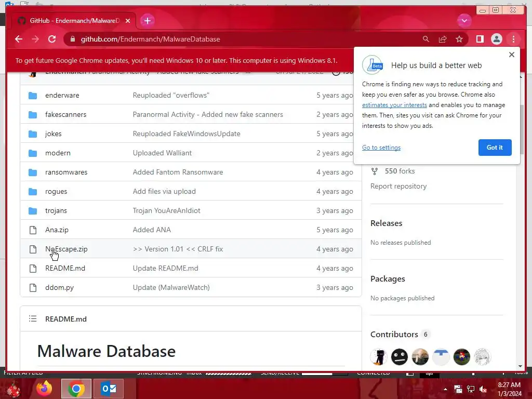The height and width of the screenshot is (399, 532).
Task: Select the GitHub Endermanch/MalwareDatabase tab
Action: (74, 21)
